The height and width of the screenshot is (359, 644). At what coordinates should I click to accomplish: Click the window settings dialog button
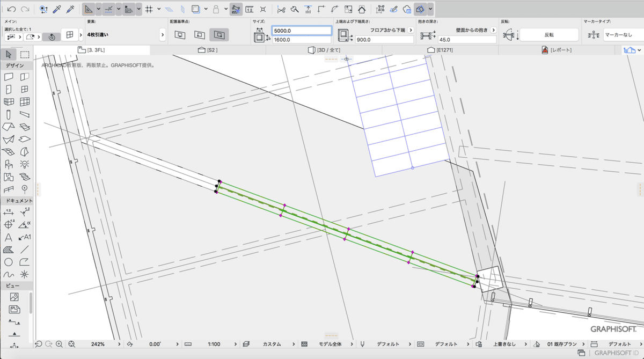pos(69,35)
